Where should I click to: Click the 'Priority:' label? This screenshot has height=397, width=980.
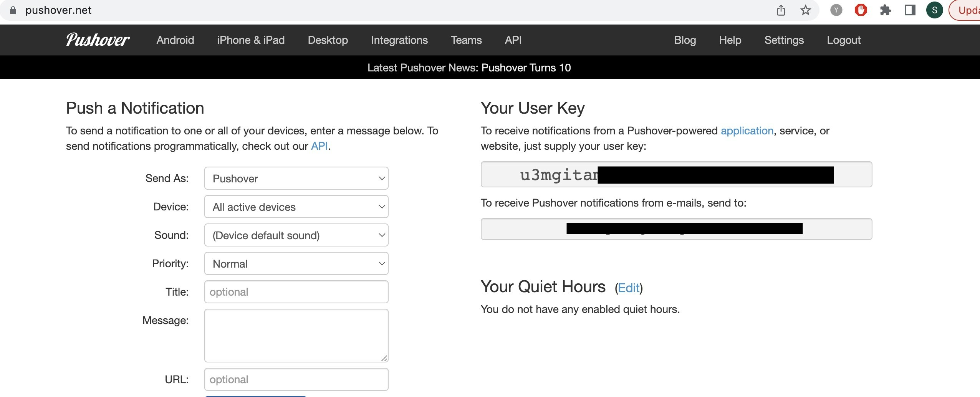170,263
